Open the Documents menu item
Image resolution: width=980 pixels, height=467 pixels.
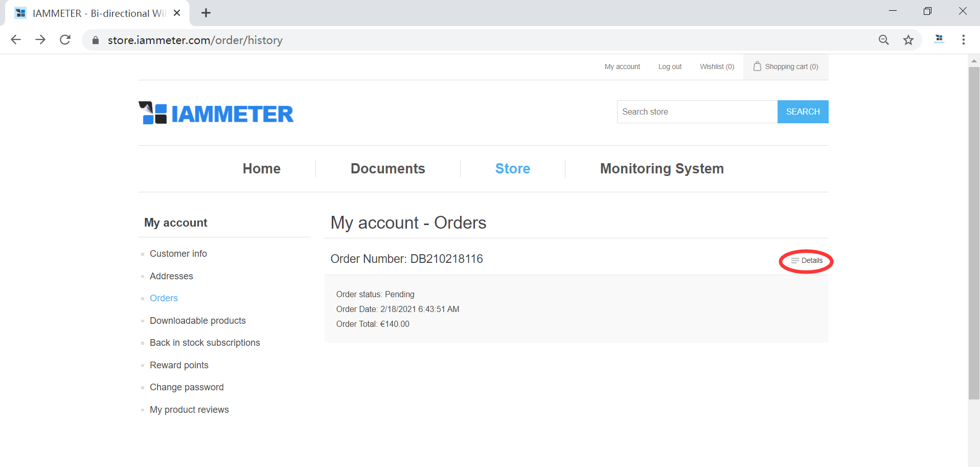click(388, 169)
